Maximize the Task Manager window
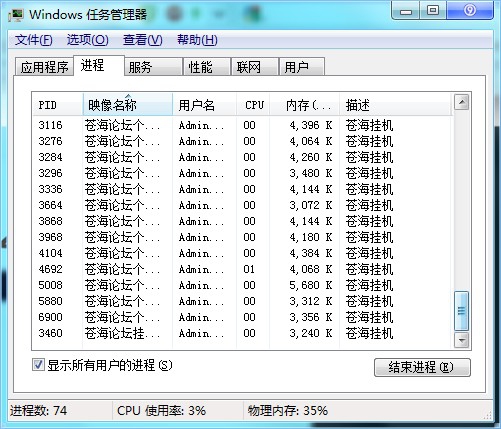 (x=433, y=11)
